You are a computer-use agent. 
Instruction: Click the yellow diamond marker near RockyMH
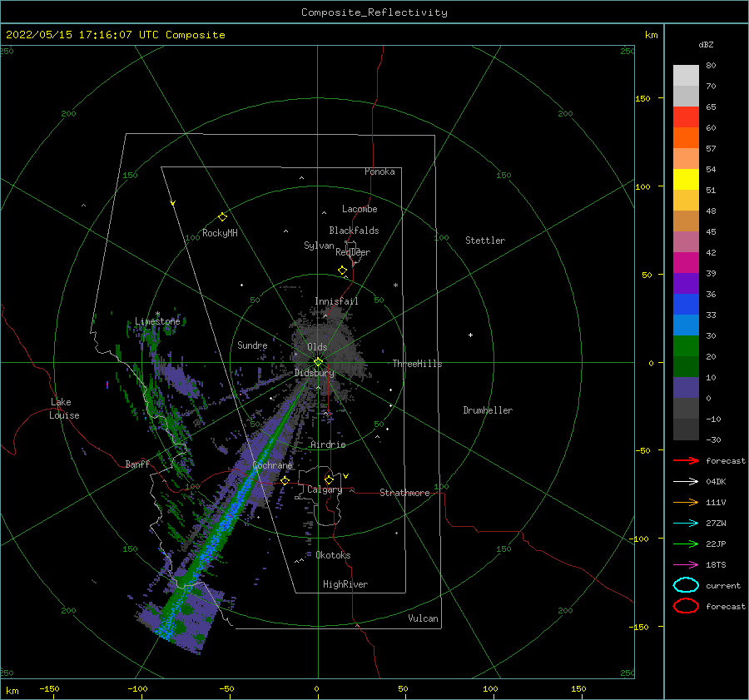(222, 217)
